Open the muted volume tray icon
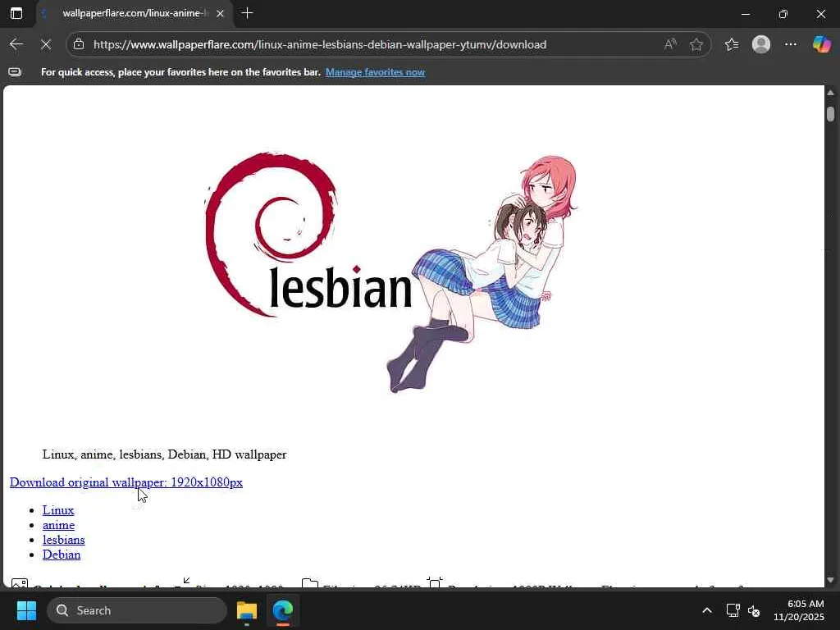 [x=754, y=610]
